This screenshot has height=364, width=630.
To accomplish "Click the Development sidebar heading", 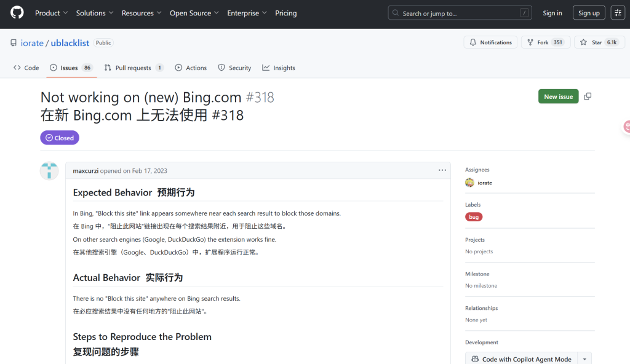I will (x=481, y=342).
